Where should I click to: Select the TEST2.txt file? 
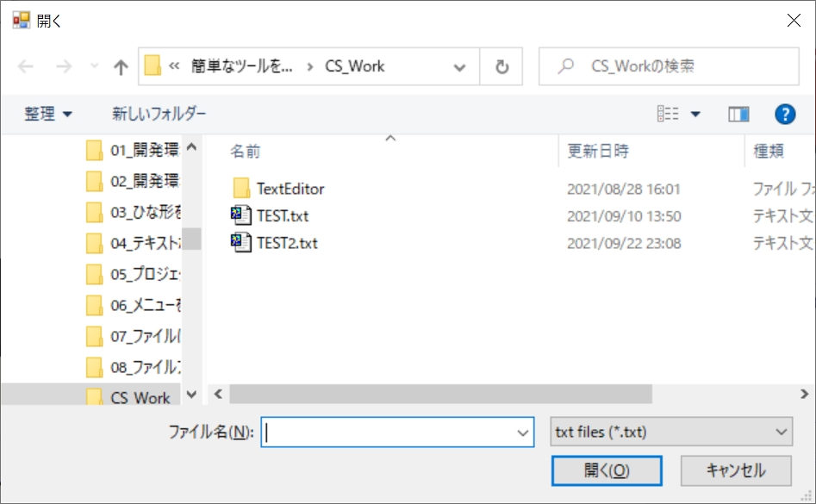[x=278, y=243]
